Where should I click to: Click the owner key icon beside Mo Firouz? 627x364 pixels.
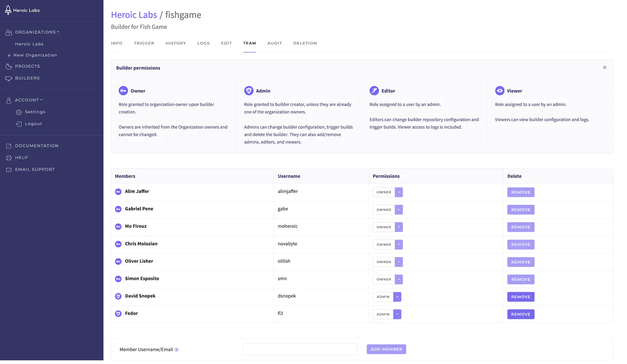[118, 227]
